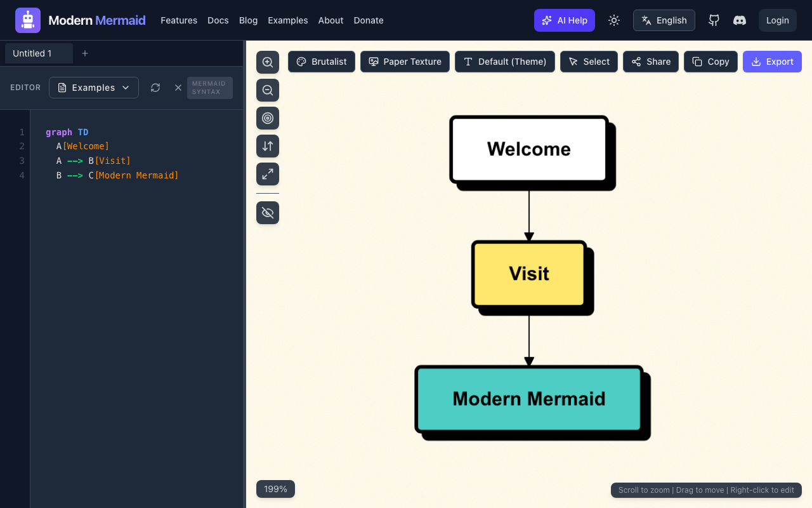Viewport: 812px width, 508px height.
Task: Flip diagram direction with up-down arrows icon
Action: click(268, 146)
